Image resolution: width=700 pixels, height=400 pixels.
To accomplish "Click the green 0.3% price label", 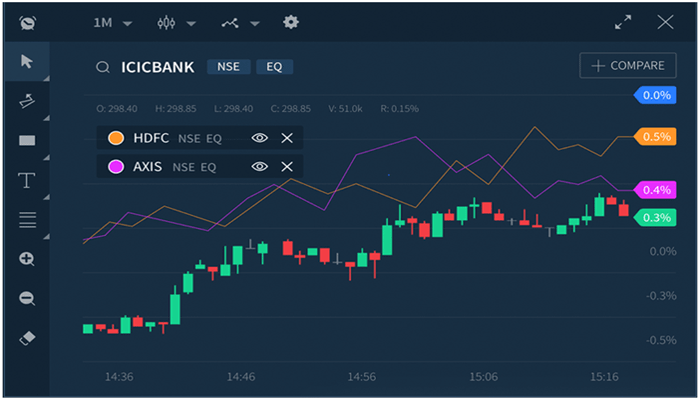I will coord(655,218).
